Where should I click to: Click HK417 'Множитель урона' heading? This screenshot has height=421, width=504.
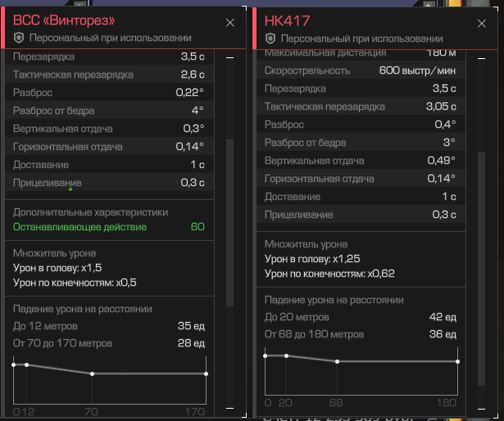pyautogui.click(x=306, y=244)
